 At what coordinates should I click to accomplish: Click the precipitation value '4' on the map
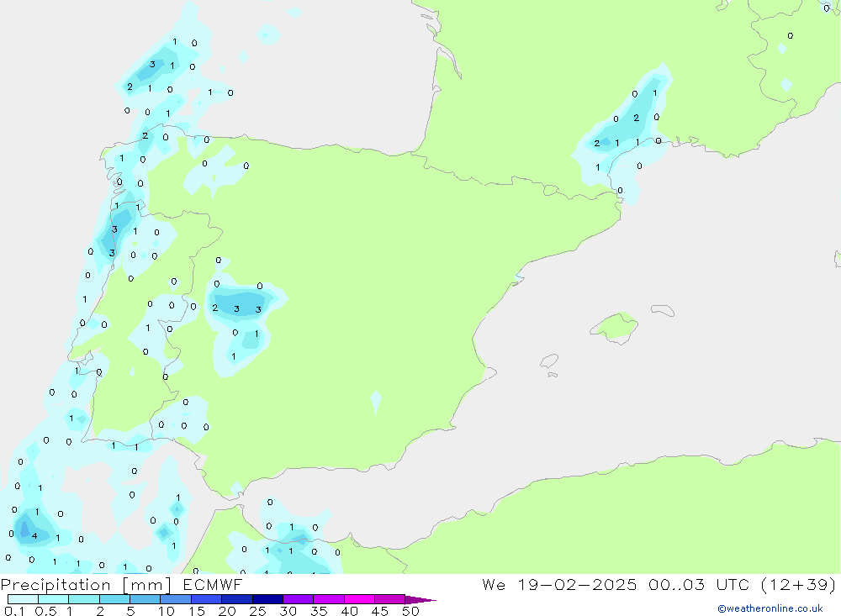click(x=34, y=535)
